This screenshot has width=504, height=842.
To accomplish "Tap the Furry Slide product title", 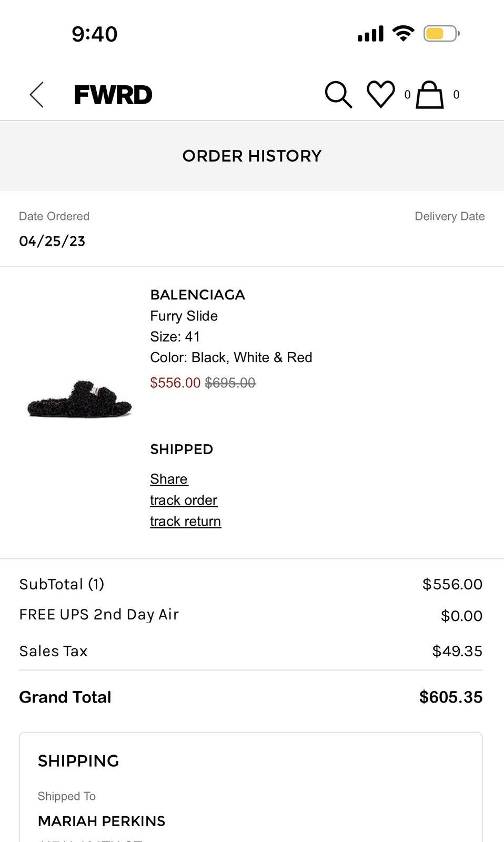I will pos(184,316).
